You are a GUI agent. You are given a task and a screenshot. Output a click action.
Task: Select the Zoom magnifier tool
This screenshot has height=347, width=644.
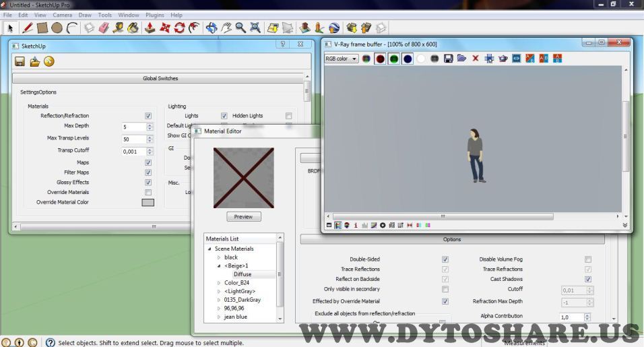point(240,28)
